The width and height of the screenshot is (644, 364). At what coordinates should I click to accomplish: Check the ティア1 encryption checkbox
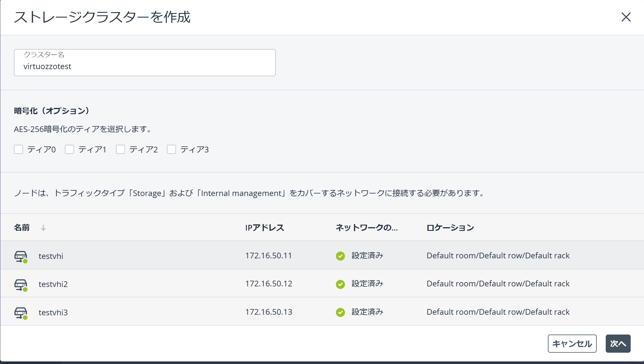69,149
